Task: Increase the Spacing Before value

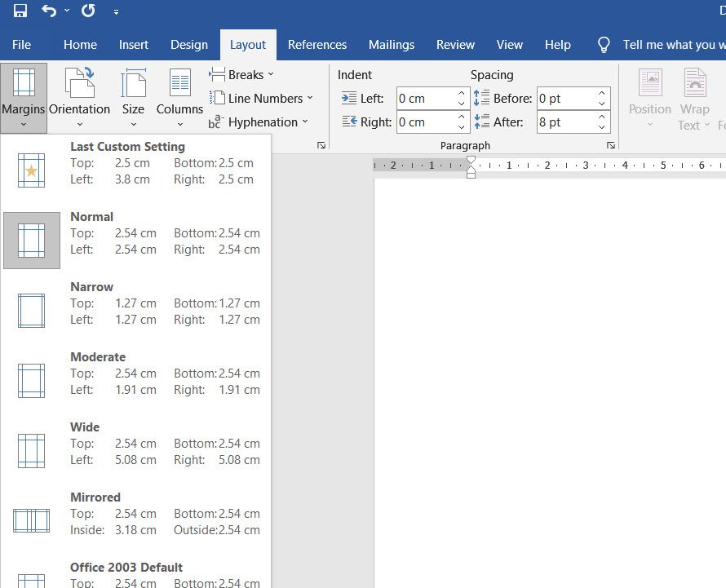Action: coord(601,93)
